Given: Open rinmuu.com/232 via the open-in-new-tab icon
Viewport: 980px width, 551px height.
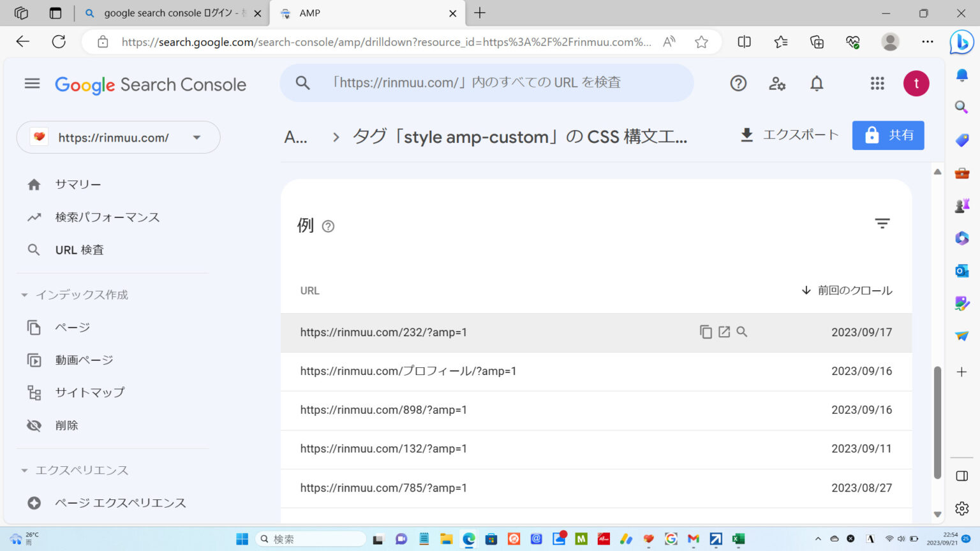Looking at the screenshot, I should click(x=724, y=332).
